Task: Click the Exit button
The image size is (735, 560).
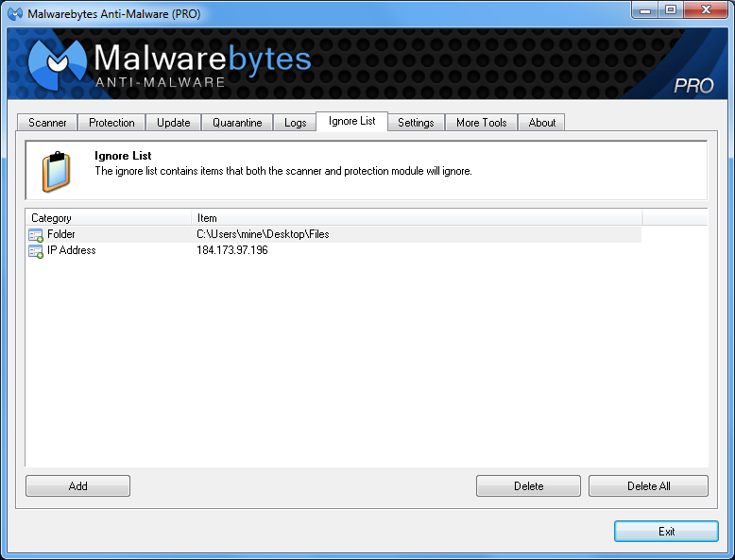Action: (666, 531)
